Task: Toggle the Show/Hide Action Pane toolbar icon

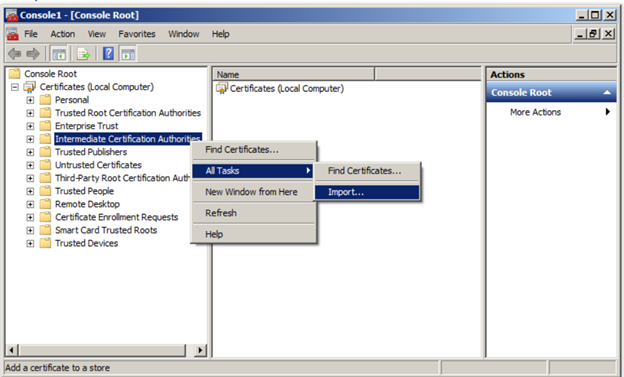Action: [x=128, y=54]
